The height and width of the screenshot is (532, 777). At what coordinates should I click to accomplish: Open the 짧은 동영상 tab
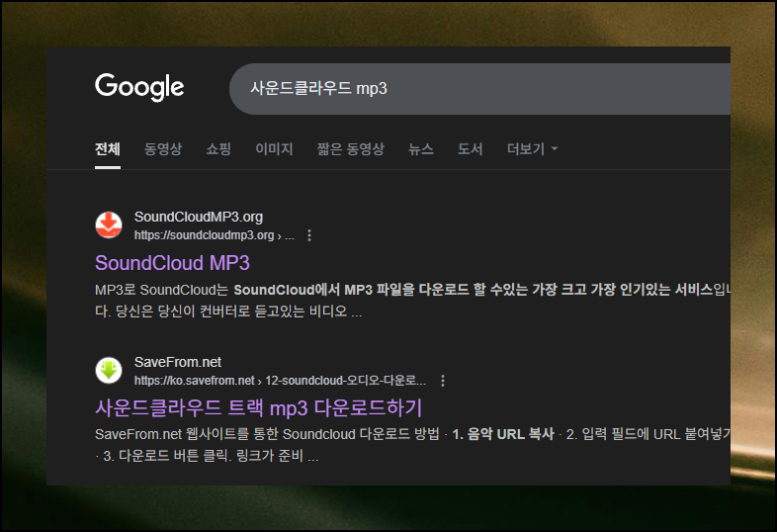tap(351, 148)
